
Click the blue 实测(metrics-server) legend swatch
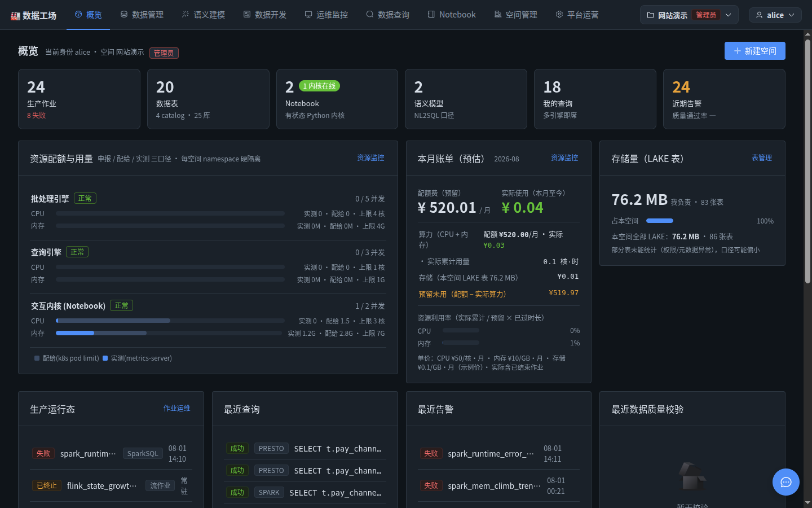105,358
